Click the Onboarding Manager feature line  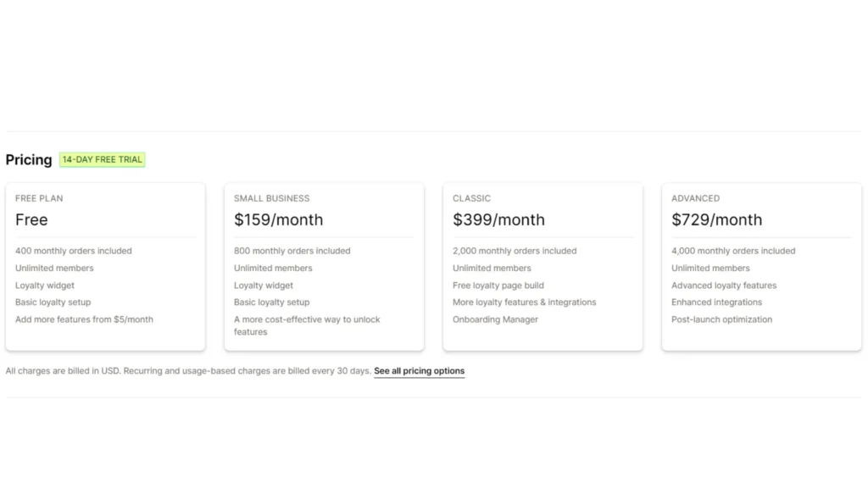coord(495,319)
